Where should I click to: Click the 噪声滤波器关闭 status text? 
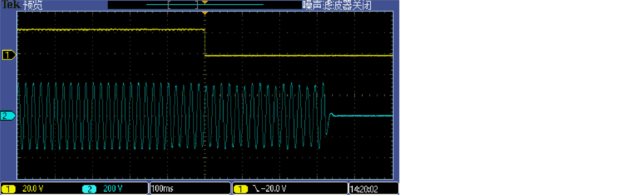point(337,5)
